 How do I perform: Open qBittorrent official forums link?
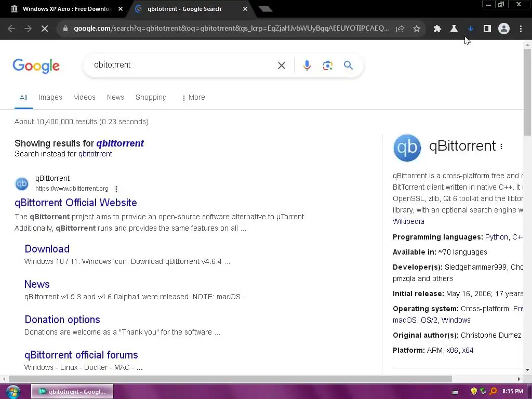(x=81, y=354)
